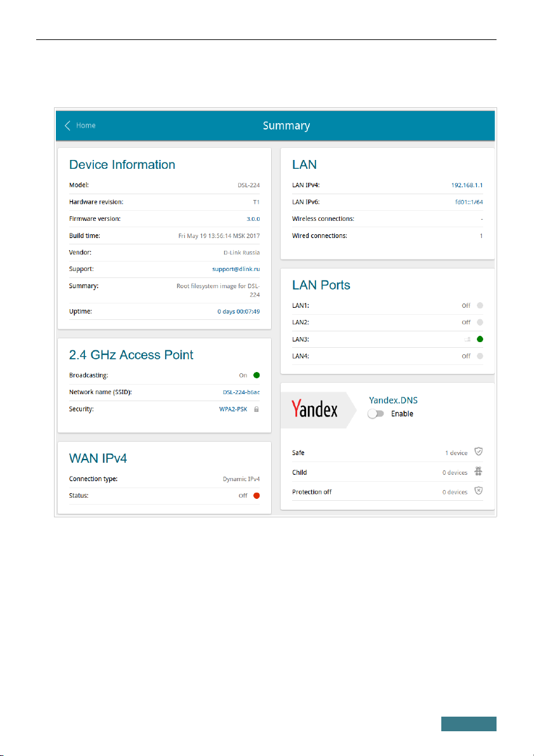
Task: Open the LAN IPv4 192.168.1.1 link
Action: point(467,185)
